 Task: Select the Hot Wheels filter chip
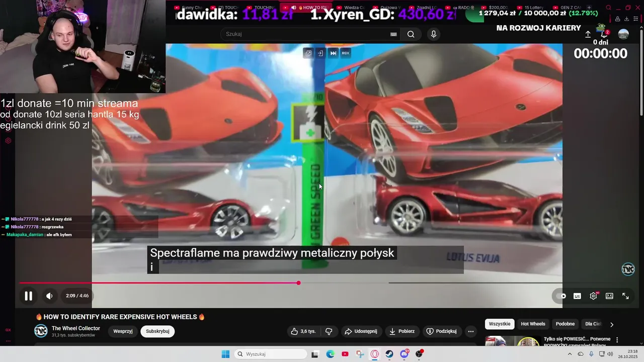tap(533, 324)
